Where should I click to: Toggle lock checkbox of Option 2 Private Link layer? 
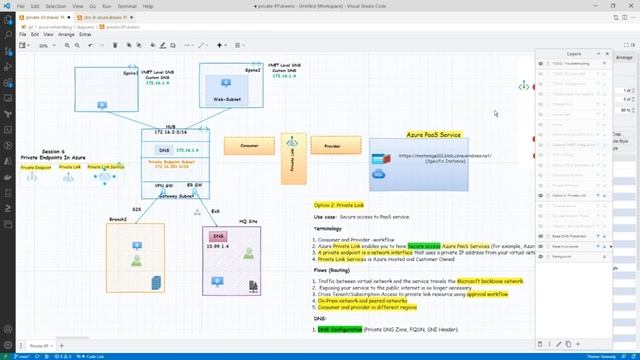(548, 196)
